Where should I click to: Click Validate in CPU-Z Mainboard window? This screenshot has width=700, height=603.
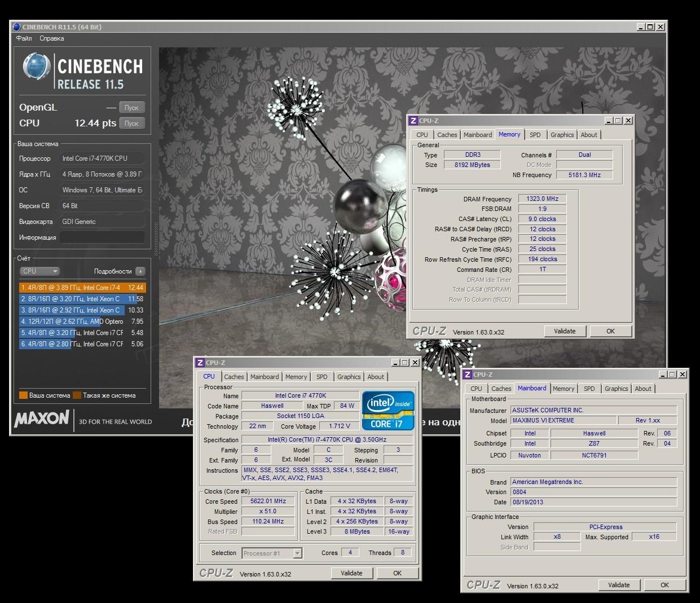coord(619,585)
